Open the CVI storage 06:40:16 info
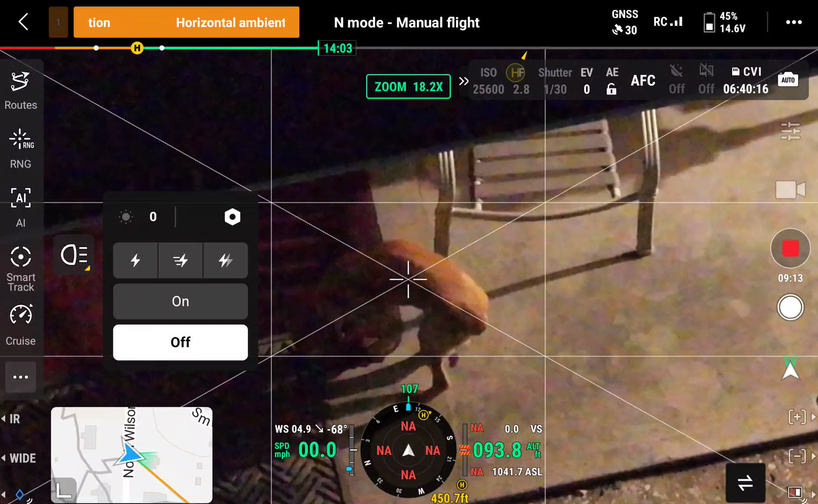The image size is (818, 504). [745, 81]
